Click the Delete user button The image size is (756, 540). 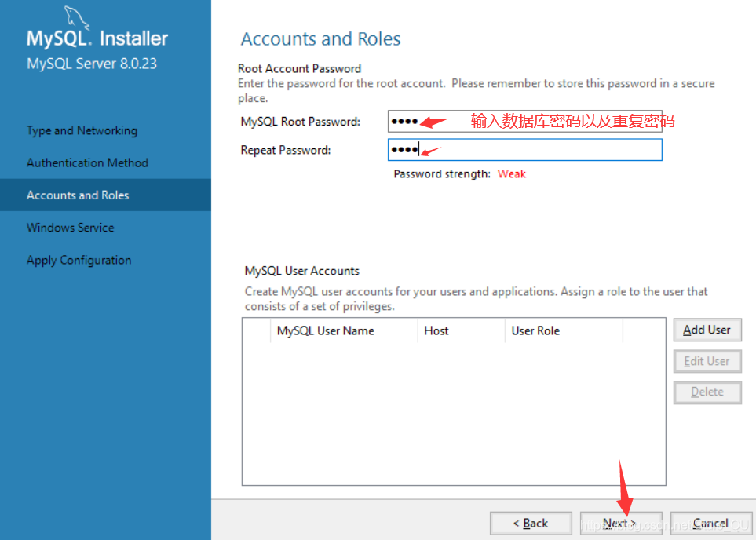click(707, 392)
